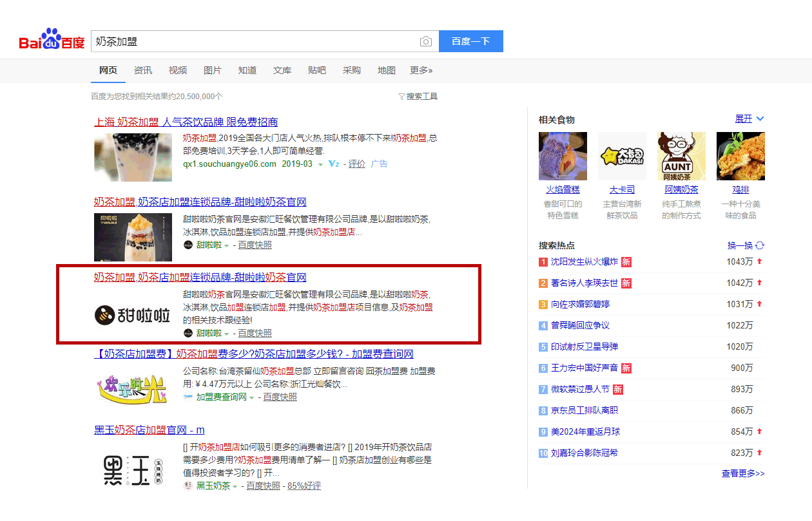Click the 新 badge beside 王力宏中国好声音

pos(626,368)
